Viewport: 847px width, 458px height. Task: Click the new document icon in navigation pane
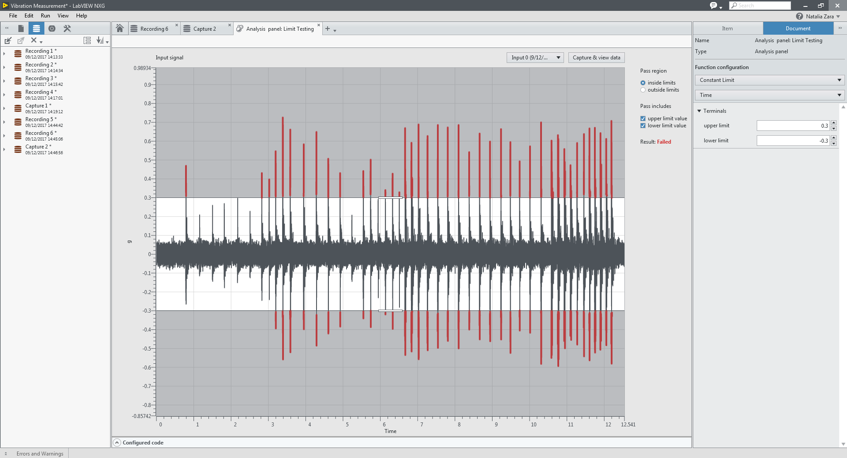21,29
